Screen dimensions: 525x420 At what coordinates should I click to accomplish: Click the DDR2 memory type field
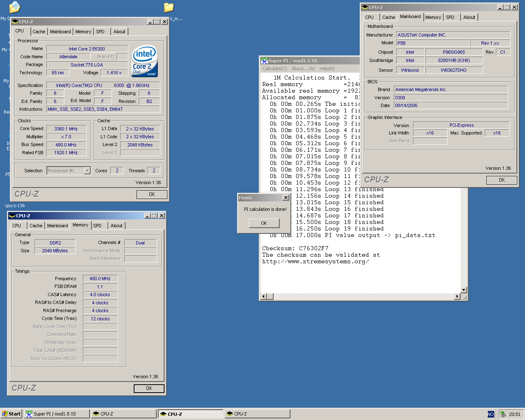point(55,243)
